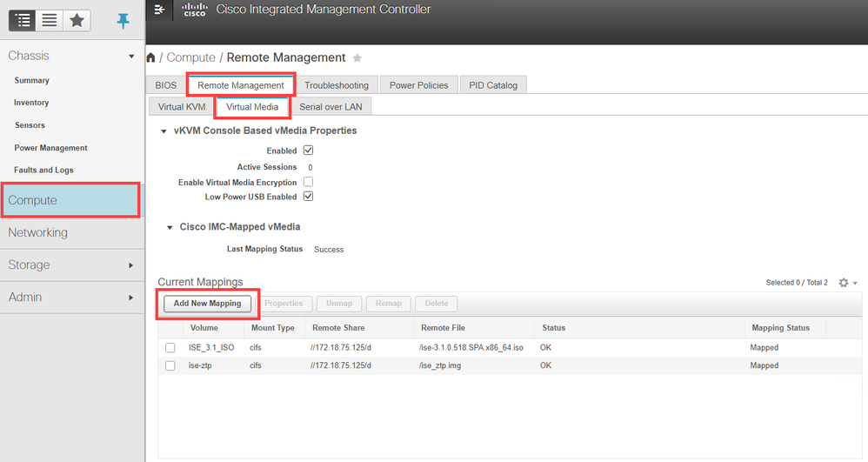Screen dimensions: 868x462
Task: Click the Unmap button
Action: 339,304
